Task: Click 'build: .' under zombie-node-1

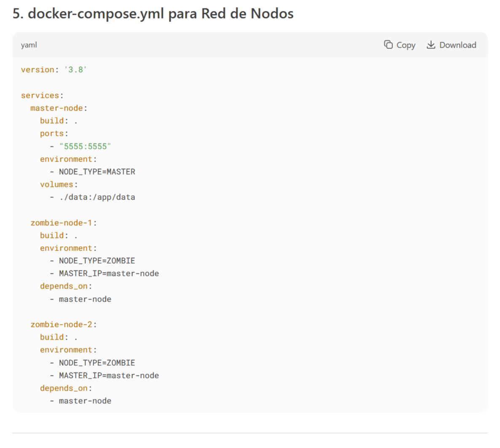Action: point(59,235)
